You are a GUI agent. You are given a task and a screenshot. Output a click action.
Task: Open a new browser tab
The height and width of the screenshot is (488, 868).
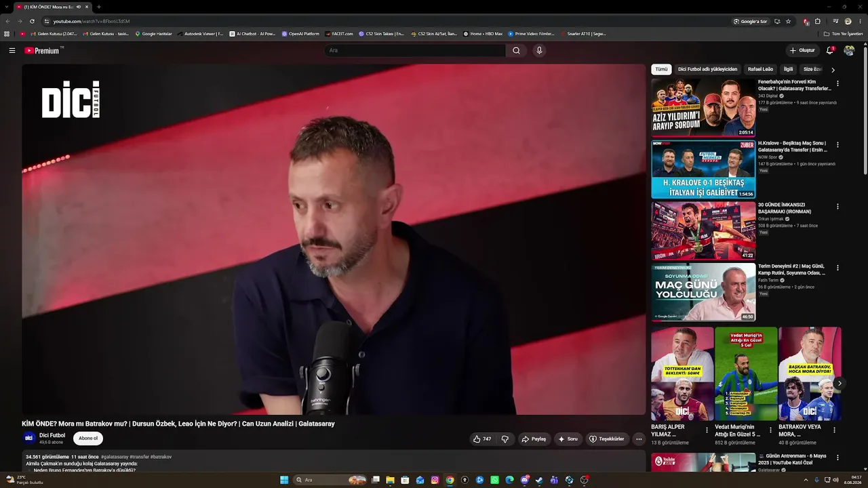[98, 7]
